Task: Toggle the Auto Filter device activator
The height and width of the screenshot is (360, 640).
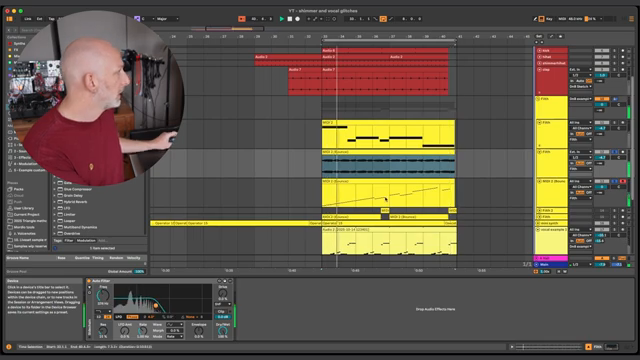Action: pyautogui.click(x=89, y=281)
